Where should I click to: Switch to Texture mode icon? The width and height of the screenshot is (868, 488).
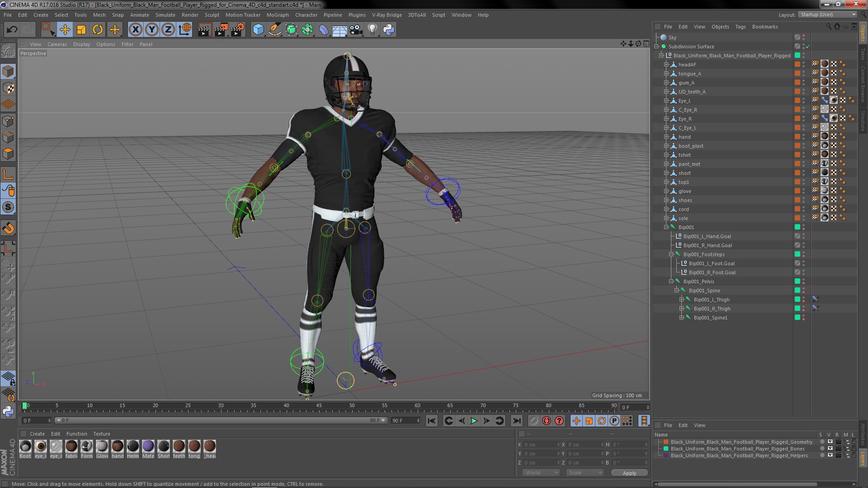coord(8,88)
